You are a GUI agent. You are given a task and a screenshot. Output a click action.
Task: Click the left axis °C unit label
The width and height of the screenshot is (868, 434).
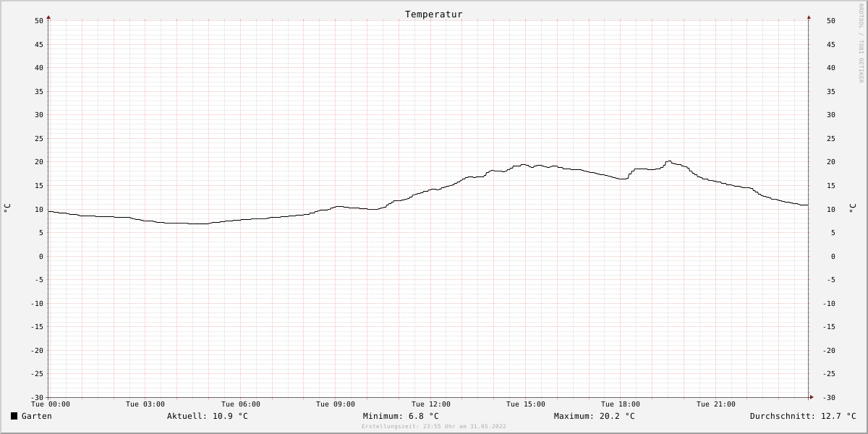click(x=7, y=208)
